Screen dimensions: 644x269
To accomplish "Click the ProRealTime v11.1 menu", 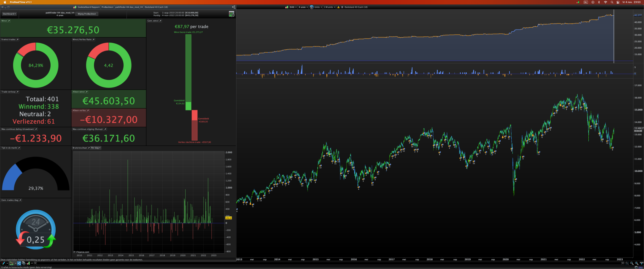I will coord(21,2).
